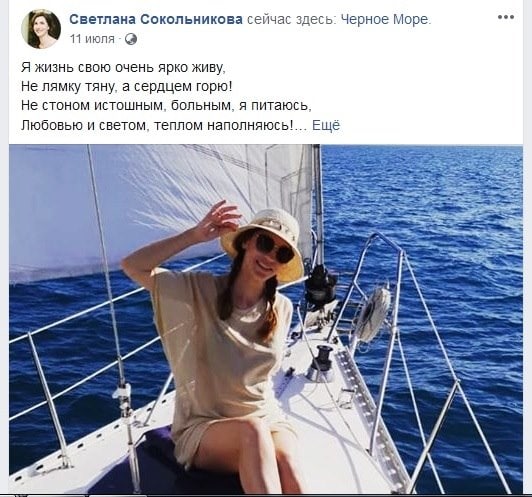Click the 'сейчас здесь:' check-in text

pos(292,20)
